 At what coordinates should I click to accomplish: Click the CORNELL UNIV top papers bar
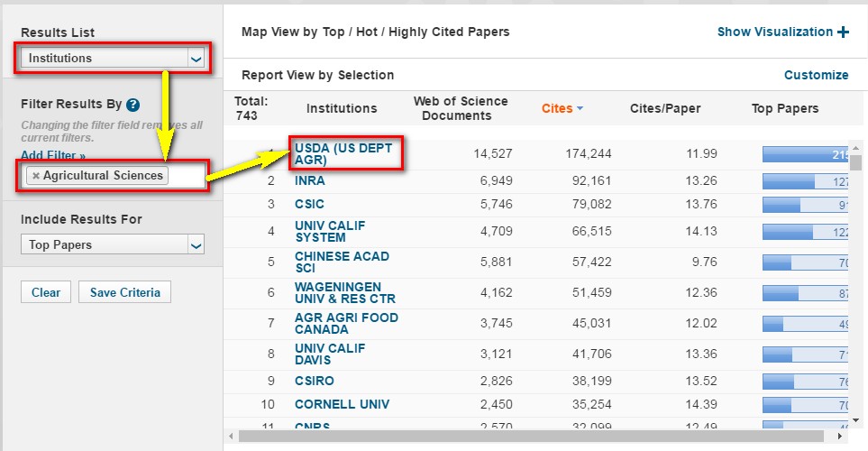point(805,404)
